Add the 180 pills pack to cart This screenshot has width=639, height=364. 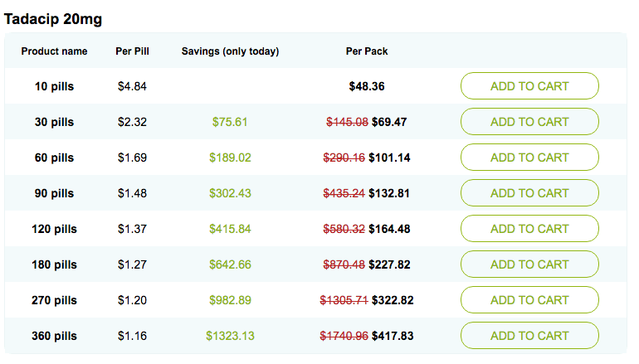pos(529,265)
